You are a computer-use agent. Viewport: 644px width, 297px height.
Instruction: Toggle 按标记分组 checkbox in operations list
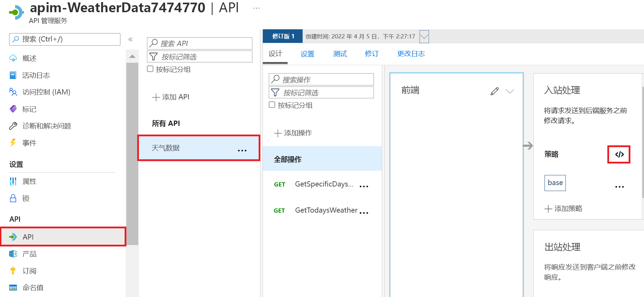pyautogui.click(x=272, y=105)
